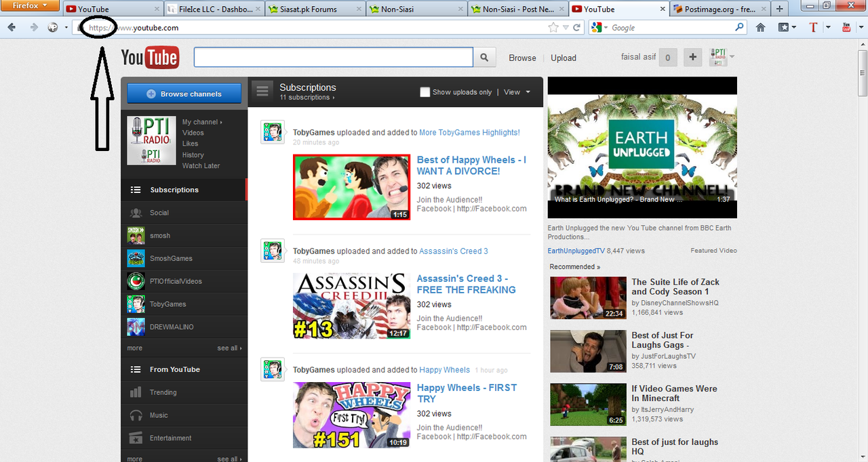The image size is (868, 462).
Task: Click the Watch Later sidebar link
Action: coord(201,166)
